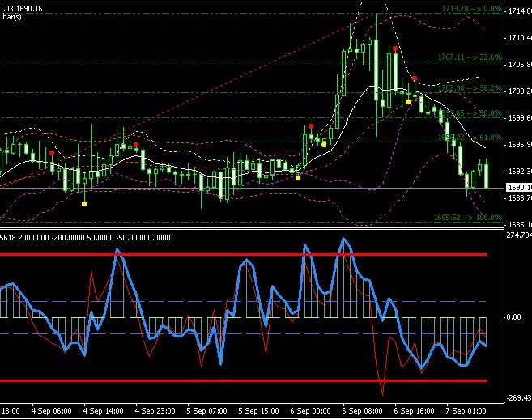Click the 6 Sep 00:00 time label
Image resolution: width=532 pixels, height=420 pixels.
click(310, 411)
